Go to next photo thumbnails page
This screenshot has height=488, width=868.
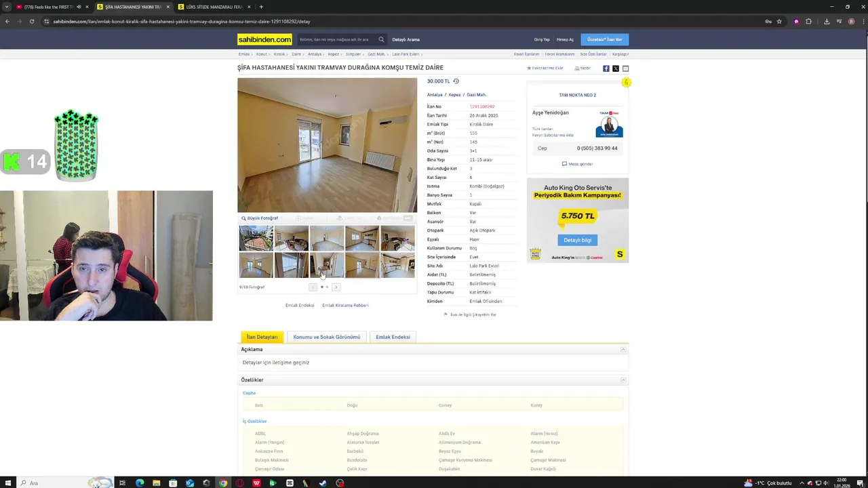[336, 287]
